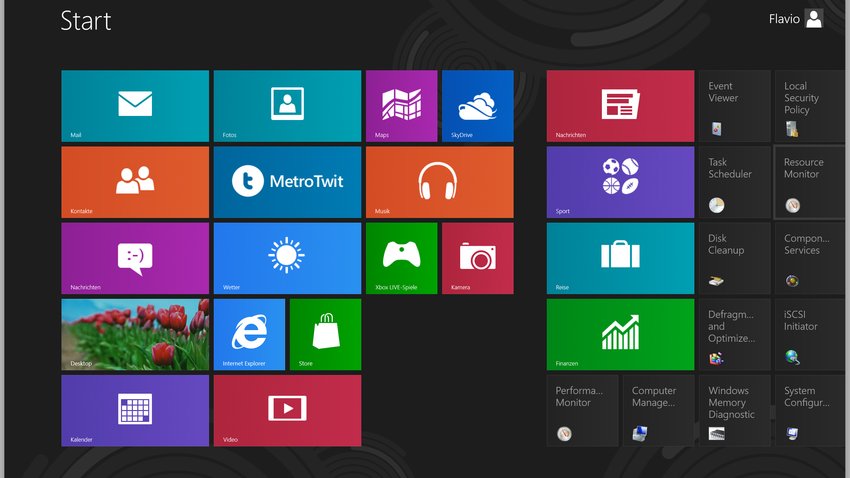Launch the Task Scheduler tile
The width and height of the screenshot is (850, 478).
[x=735, y=182]
